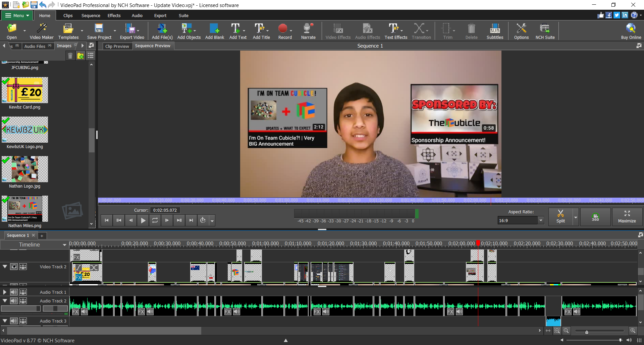
Task: Click Maximize preview button
Action: point(627,217)
